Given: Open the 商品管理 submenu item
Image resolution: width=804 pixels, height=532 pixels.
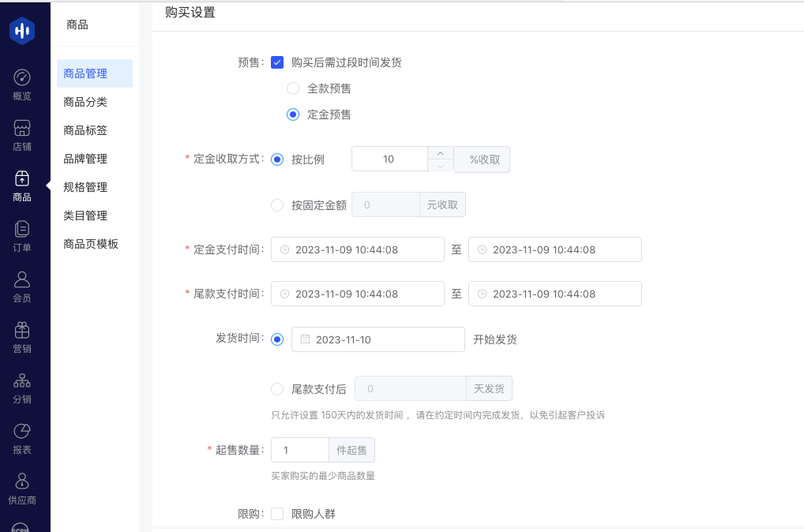Looking at the screenshot, I should 95,73.
